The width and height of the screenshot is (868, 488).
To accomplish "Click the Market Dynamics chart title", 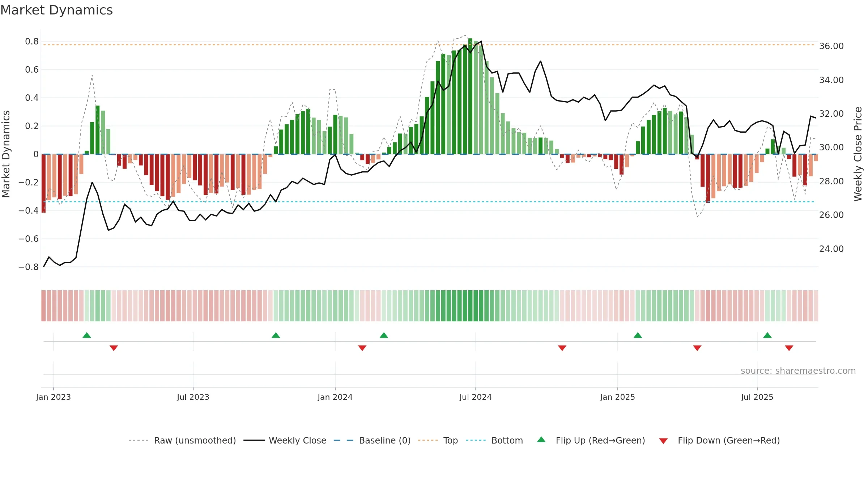I will pyautogui.click(x=57, y=10).
